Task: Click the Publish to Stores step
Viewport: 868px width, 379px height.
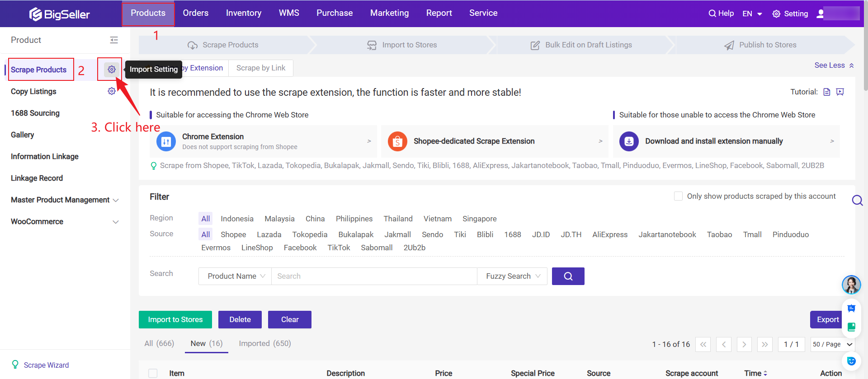Action: pyautogui.click(x=760, y=45)
